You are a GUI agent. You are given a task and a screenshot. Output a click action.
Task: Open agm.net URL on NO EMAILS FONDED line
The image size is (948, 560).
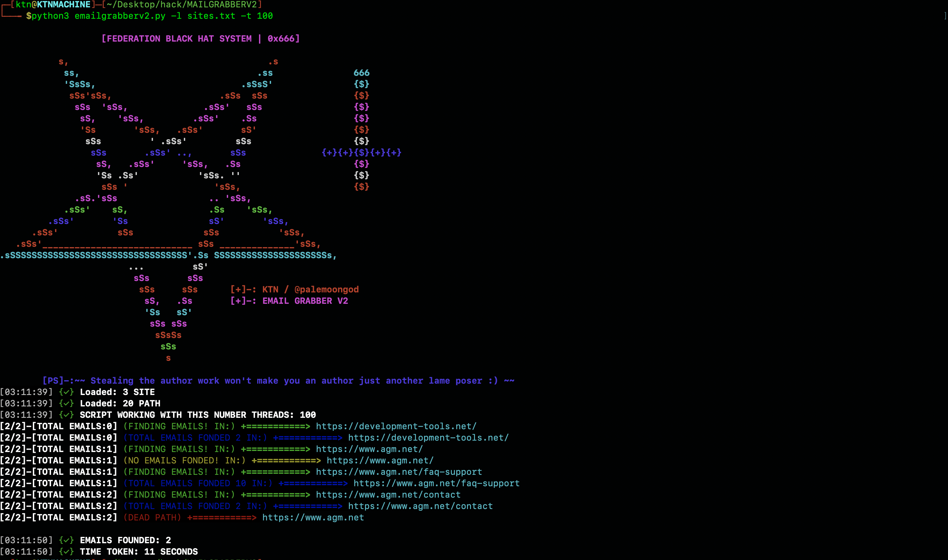click(380, 461)
